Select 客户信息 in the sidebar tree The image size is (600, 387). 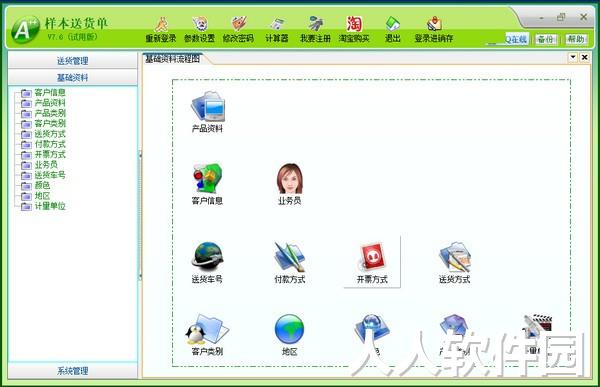click(x=50, y=92)
